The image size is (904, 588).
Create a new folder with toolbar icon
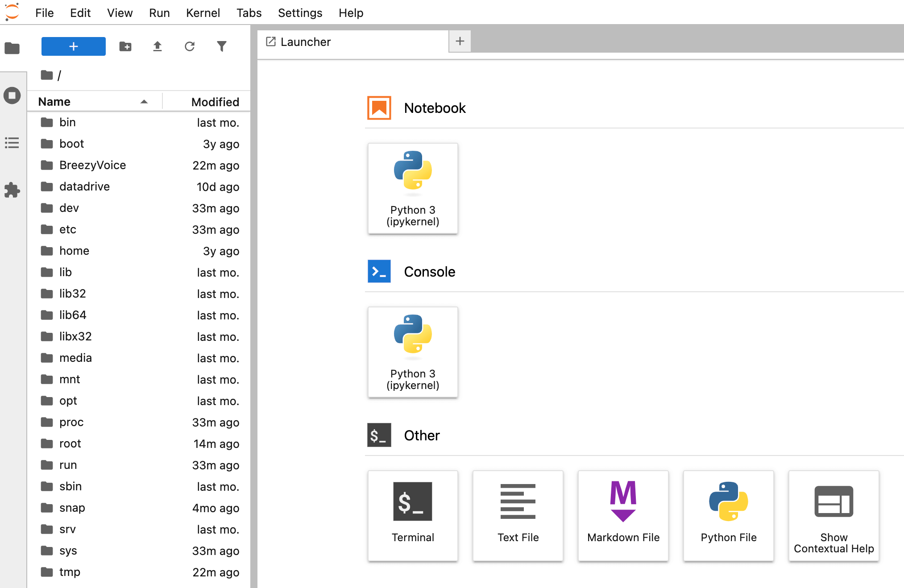tap(125, 46)
